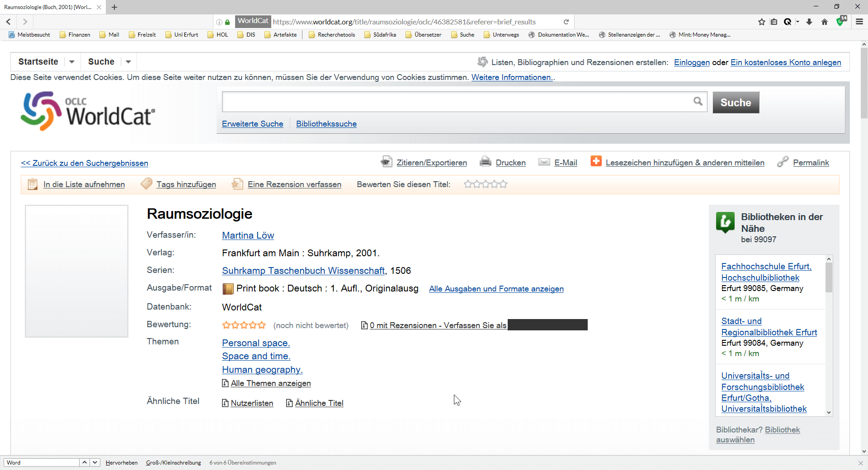The height and width of the screenshot is (470, 868).
Task: Toggle Groß-/Kleinschreibung in find bar
Action: (x=174, y=462)
